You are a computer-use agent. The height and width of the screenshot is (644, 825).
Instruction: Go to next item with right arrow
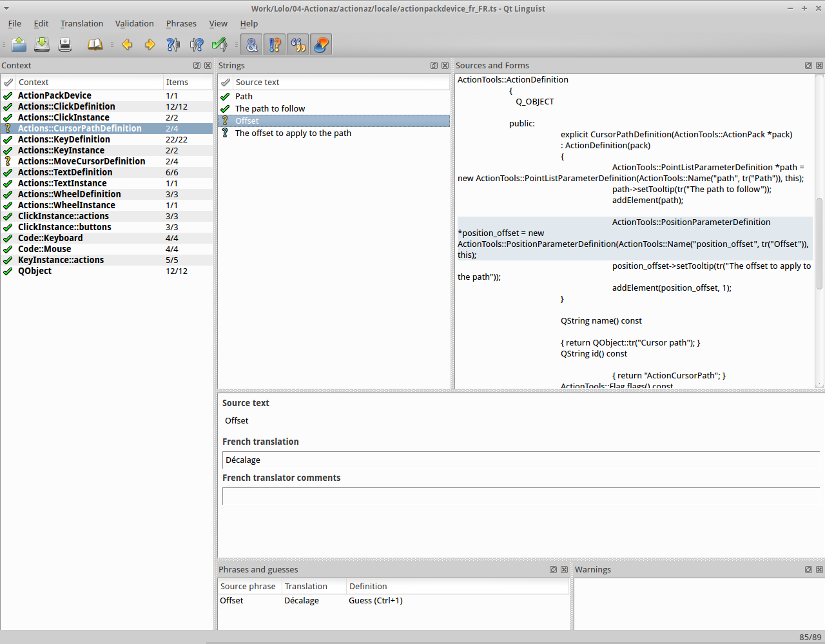pos(150,44)
